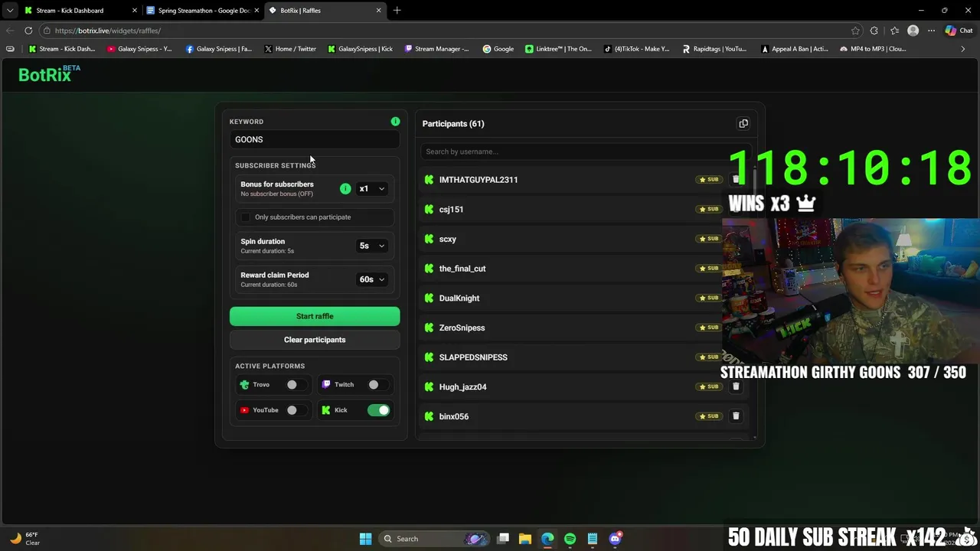
Task: Delete participant Hugh_jazz04 with the trash icon
Action: point(736,386)
